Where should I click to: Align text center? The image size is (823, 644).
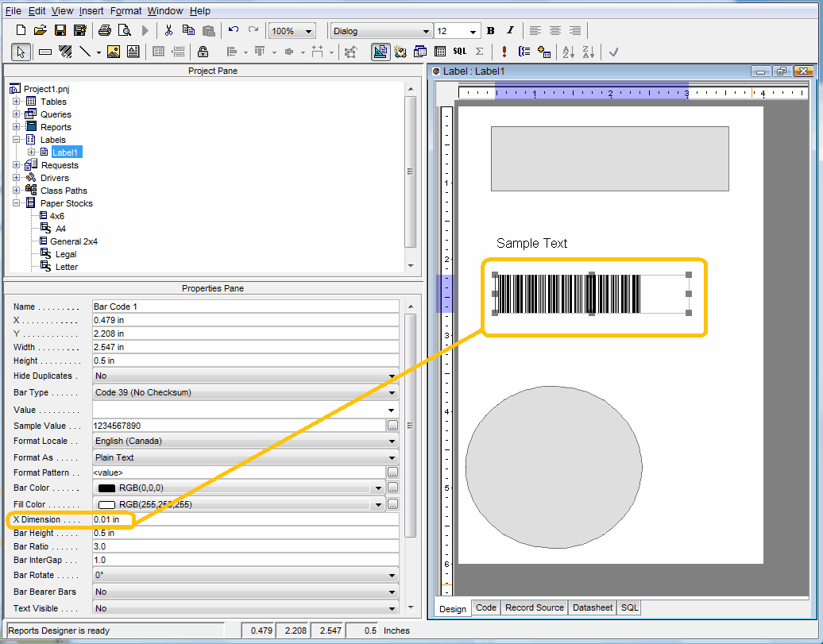(x=554, y=30)
